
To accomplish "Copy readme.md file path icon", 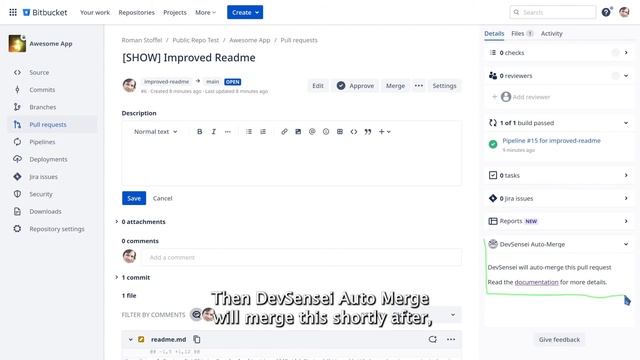I will pyautogui.click(x=197, y=339).
